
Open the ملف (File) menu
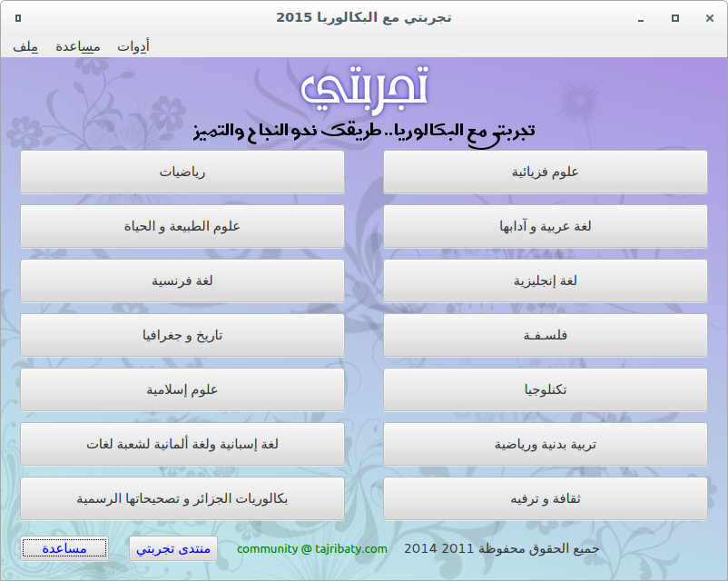pyautogui.click(x=25, y=46)
